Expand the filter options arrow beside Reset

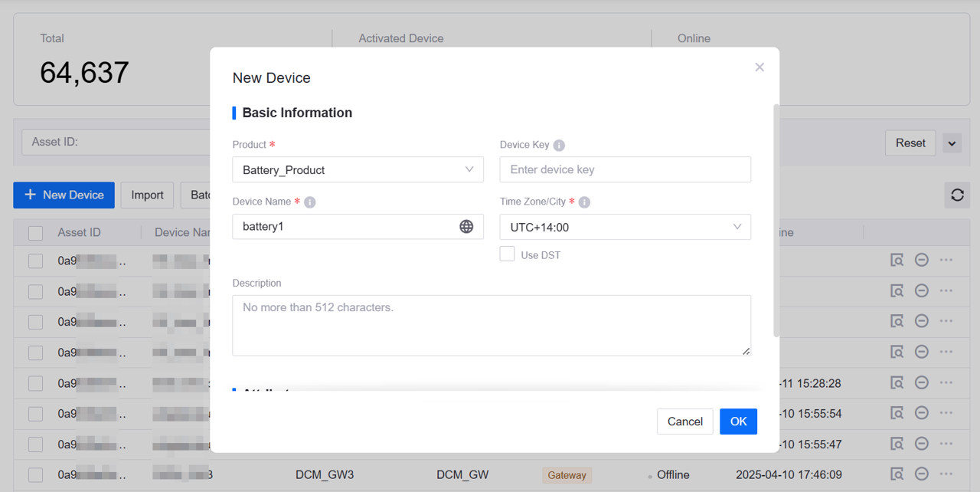coord(952,143)
